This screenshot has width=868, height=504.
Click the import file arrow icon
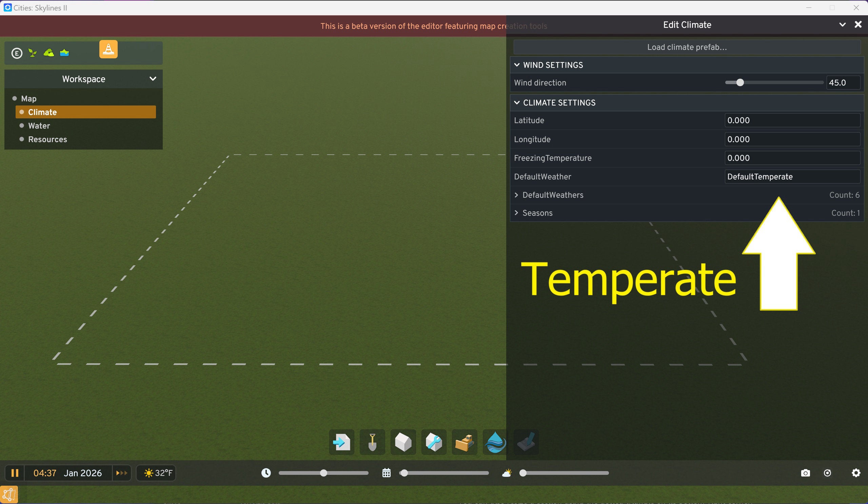pos(341,442)
